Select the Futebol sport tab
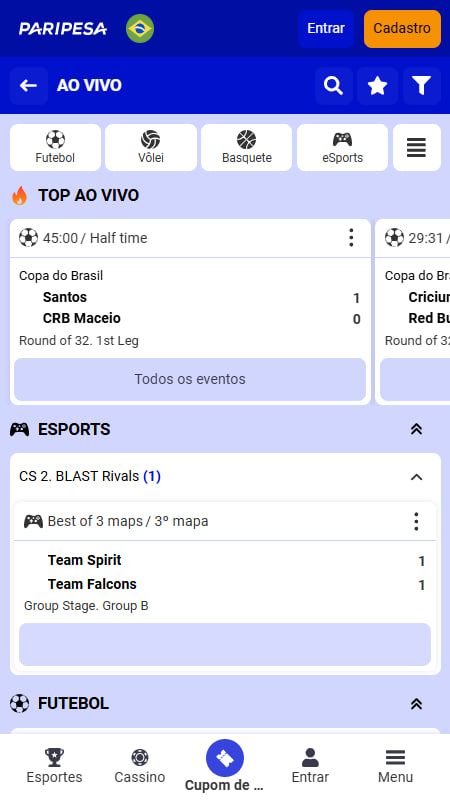The width and height of the screenshot is (450, 800). [x=55, y=147]
